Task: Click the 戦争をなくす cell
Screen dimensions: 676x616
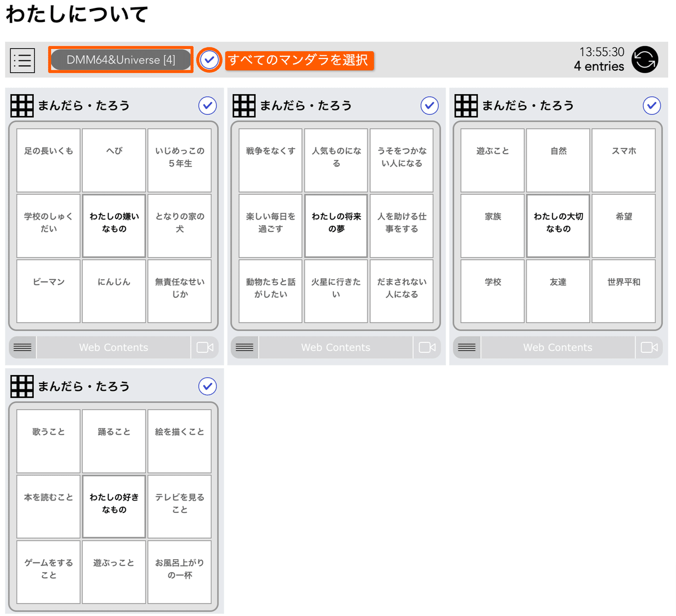Action: pyautogui.click(x=270, y=160)
